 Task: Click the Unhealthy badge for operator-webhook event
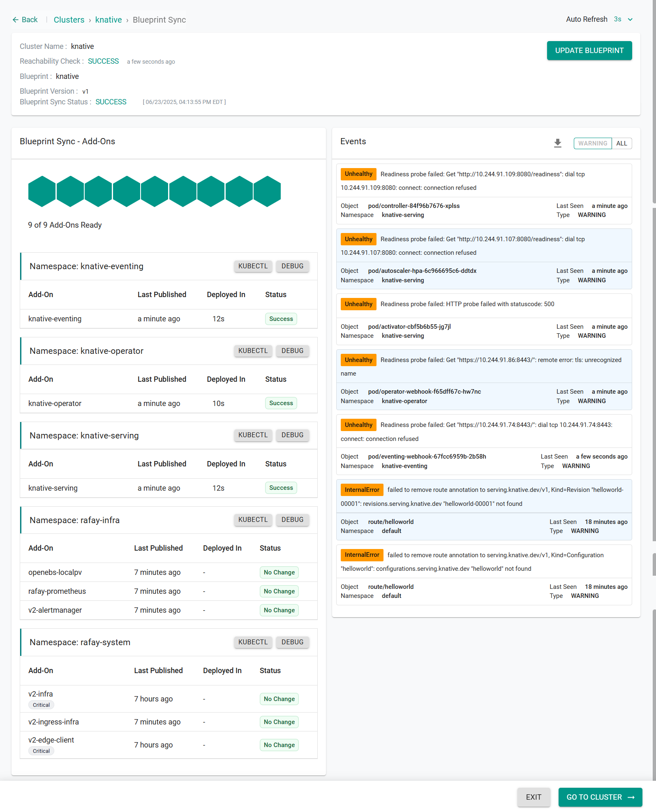tap(358, 360)
